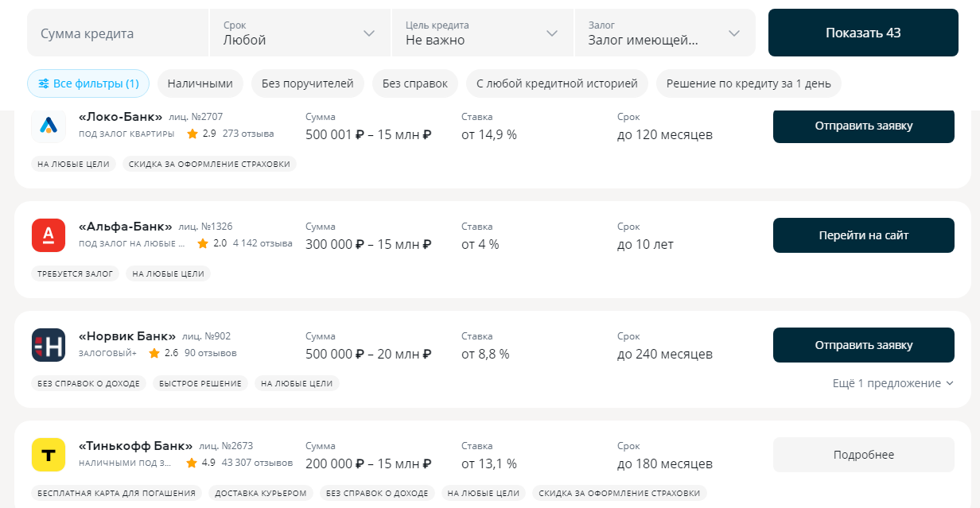The image size is (980, 508).
Task: Toggle the 'Без справок' filter chip
Action: point(415,83)
